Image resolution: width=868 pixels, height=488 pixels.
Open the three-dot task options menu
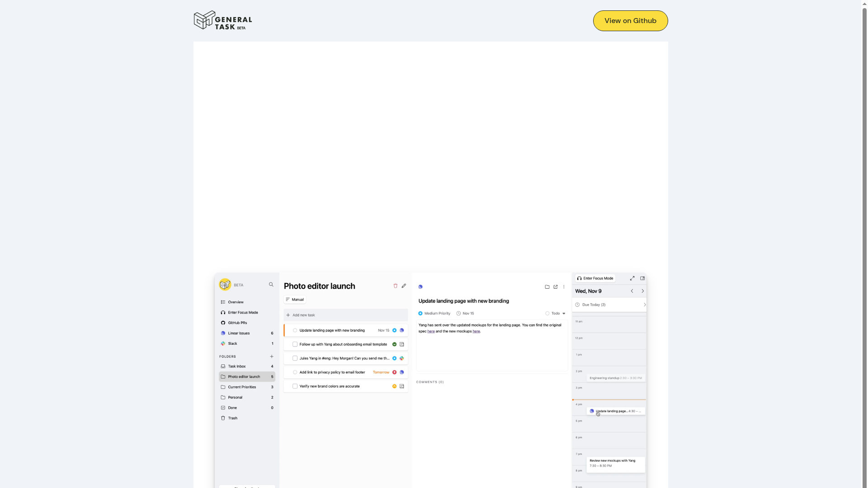click(564, 287)
